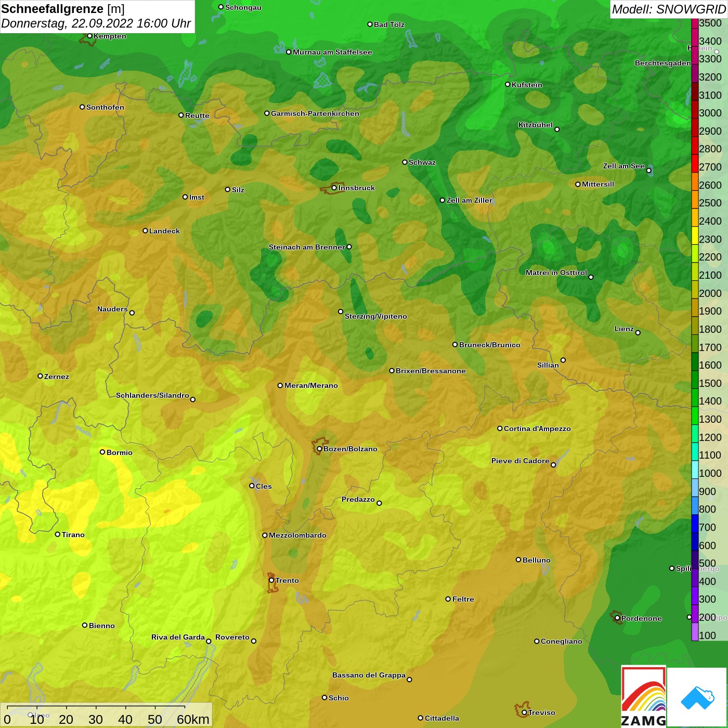Viewport: 728px width, 728px height.
Task: Click the Kitzbühel label
Action: pyautogui.click(x=536, y=125)
